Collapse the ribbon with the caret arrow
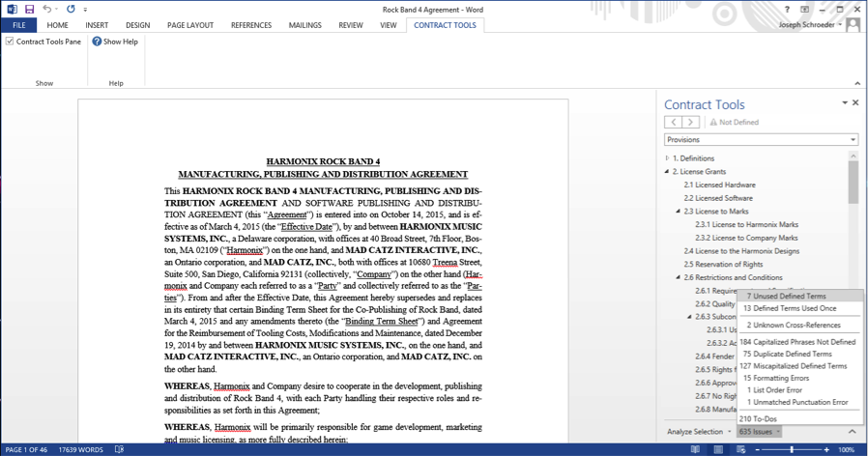 click(857, 83)
